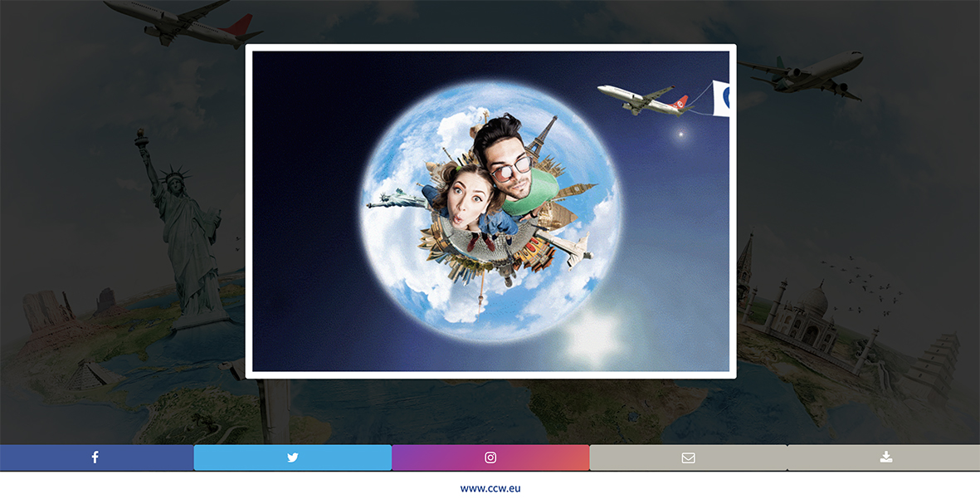980x499 pixels.
Task: Send the photo by email
Action: 688,457
